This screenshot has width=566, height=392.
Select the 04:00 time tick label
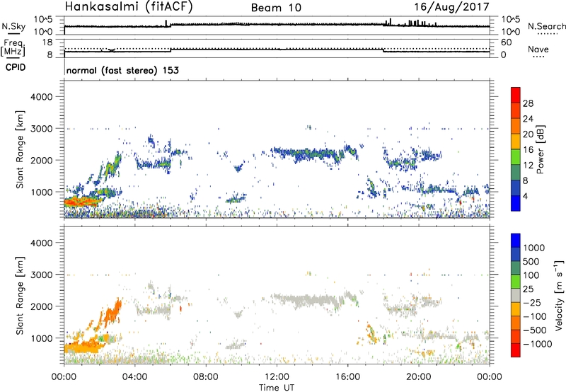[135, 377]
